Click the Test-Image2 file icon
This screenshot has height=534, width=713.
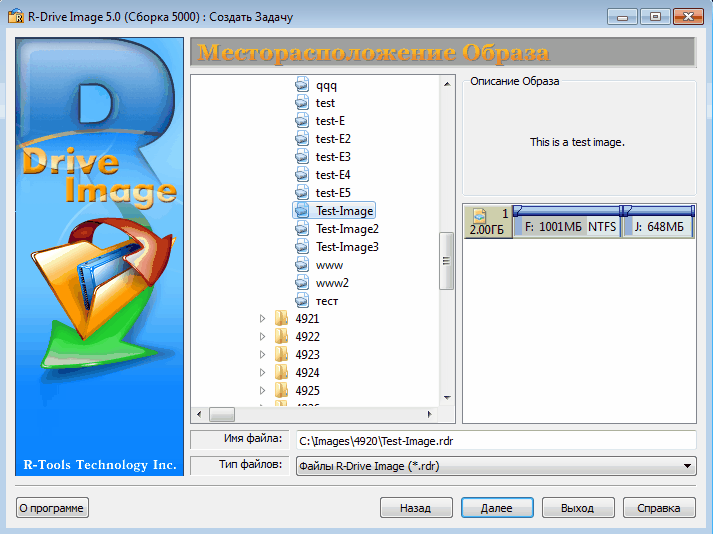[302, 229]
